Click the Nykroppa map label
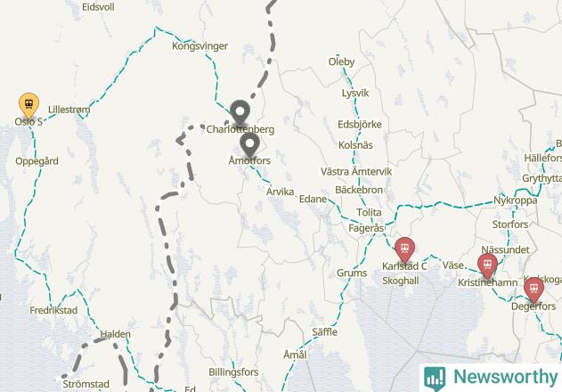562x392 pixels. point(515,200)
